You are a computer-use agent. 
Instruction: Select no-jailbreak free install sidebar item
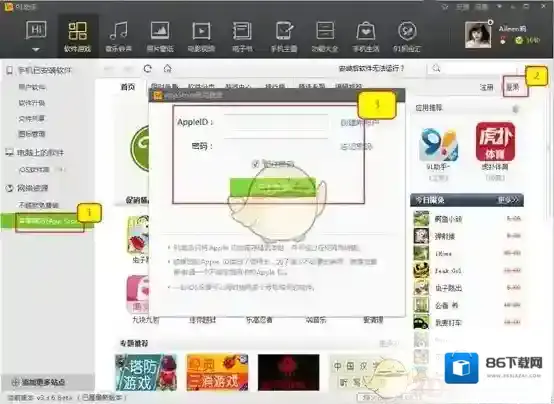39,205
